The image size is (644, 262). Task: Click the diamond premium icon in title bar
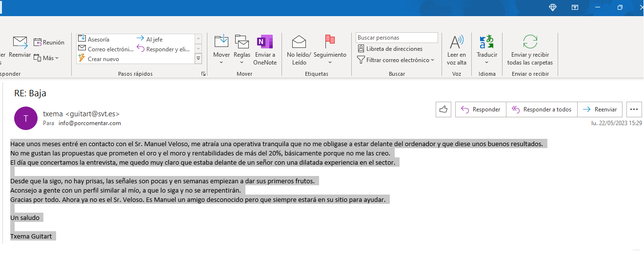553,7
